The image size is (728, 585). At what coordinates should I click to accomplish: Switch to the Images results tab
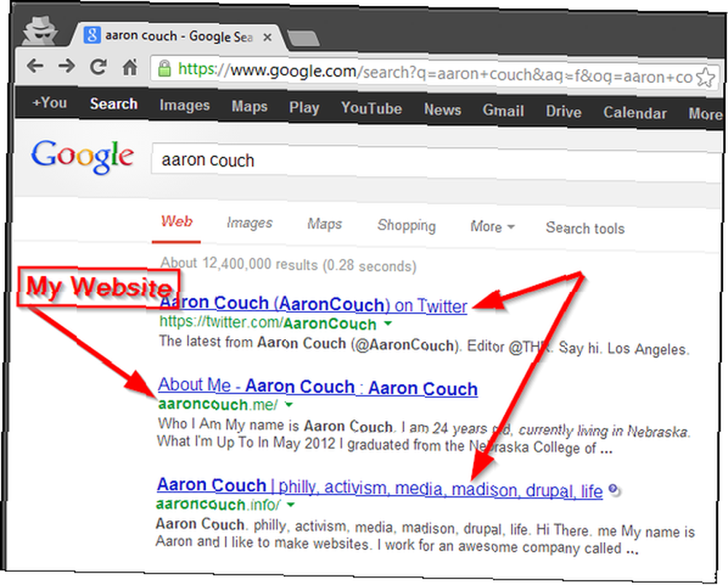(x=249, y=223)
